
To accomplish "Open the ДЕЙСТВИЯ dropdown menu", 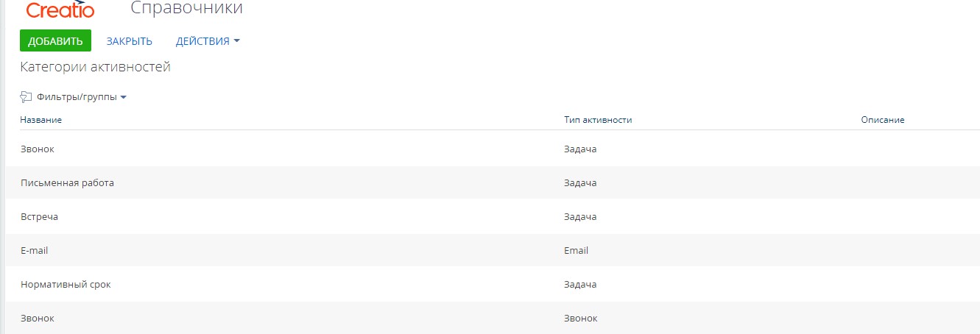I will tap(208, 41).
